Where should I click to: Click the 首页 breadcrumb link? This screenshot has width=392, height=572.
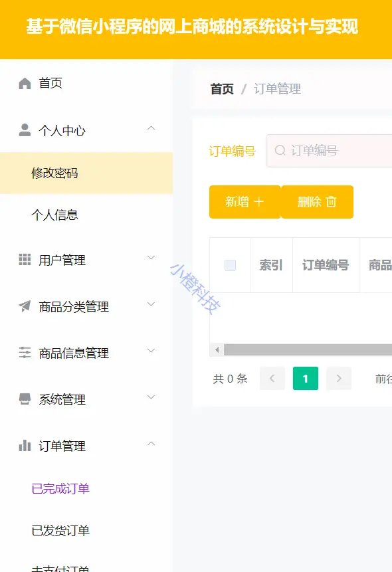222,88
